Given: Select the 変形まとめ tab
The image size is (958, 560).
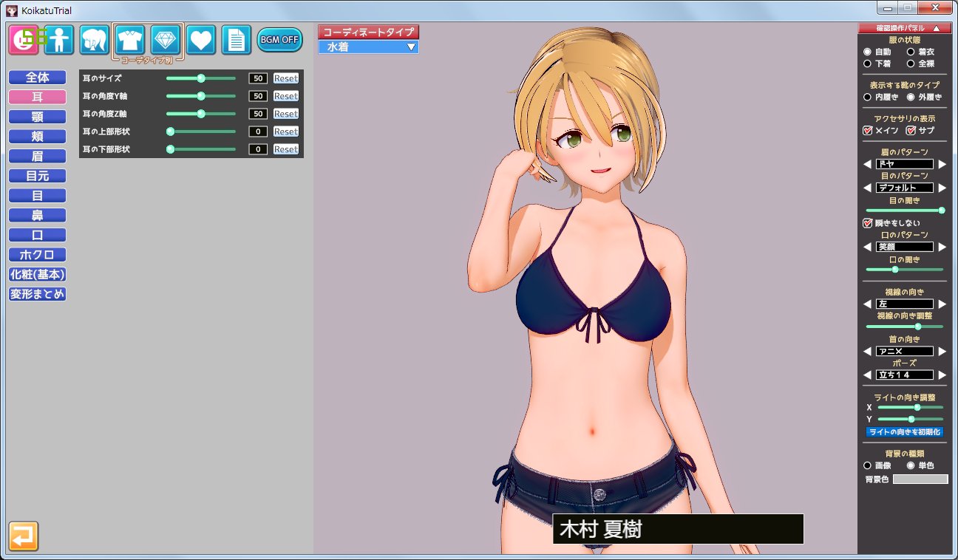Looking at the screenshot, I should [38, 294].
